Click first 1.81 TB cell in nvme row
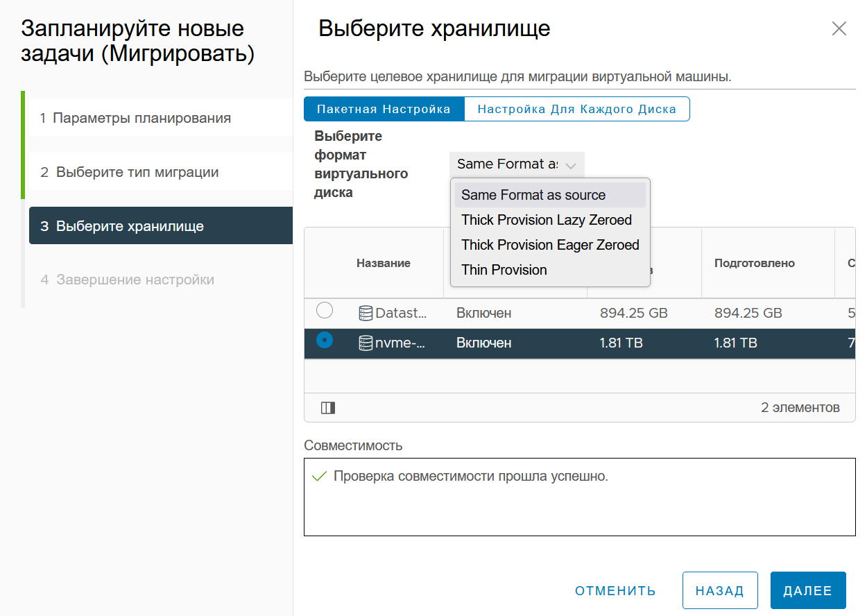The image size is (867, 616). click(621, 343)
